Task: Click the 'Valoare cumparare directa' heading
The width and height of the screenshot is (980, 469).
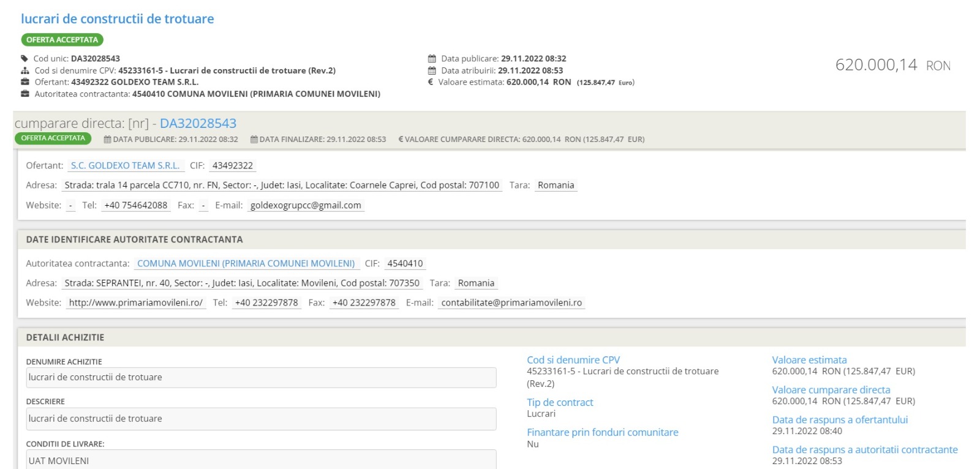Action: 831,389
